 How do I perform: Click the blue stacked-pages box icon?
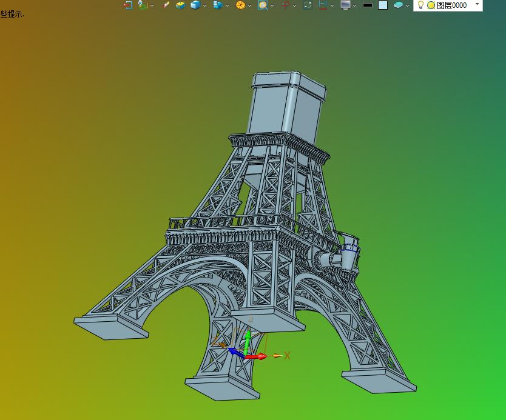pyautogui.click(x=218, y=5)
